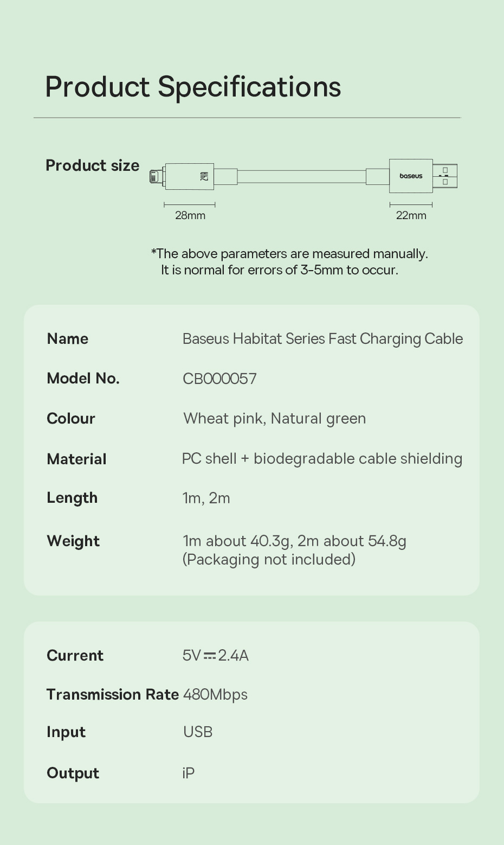Click the 480Mbps transmission rate value
The height and width of the screenshot is (845, 504).
coord(215,695)
